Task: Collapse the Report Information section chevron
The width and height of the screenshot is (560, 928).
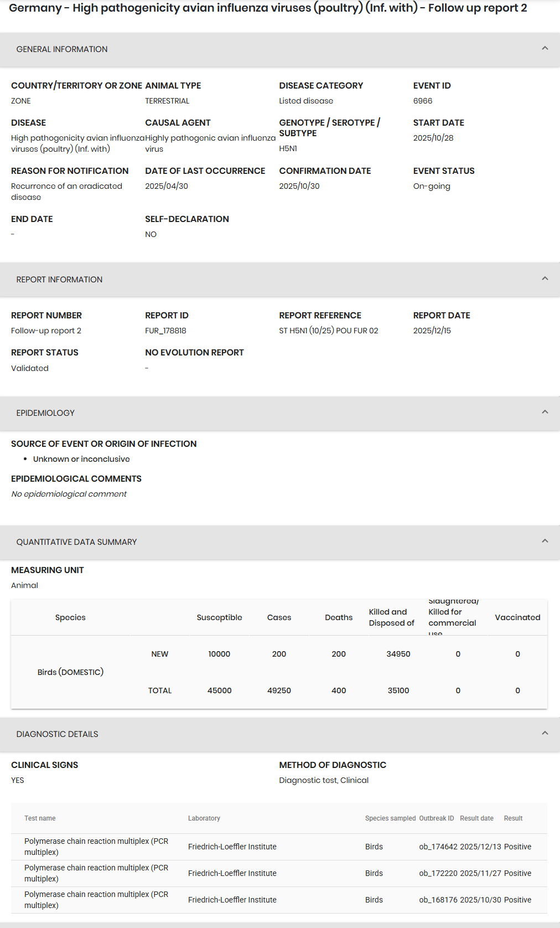Action: click(x=545, y=279)
